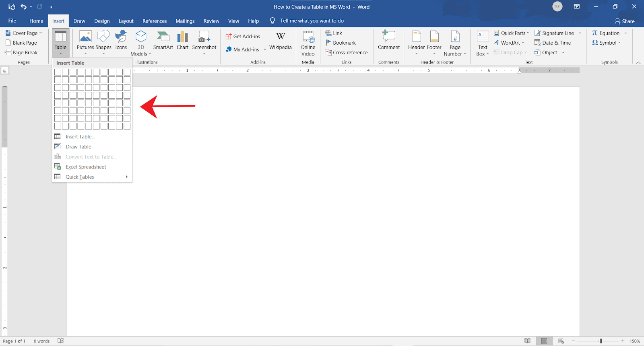Click the SE account avatar

tap(557, 6)
